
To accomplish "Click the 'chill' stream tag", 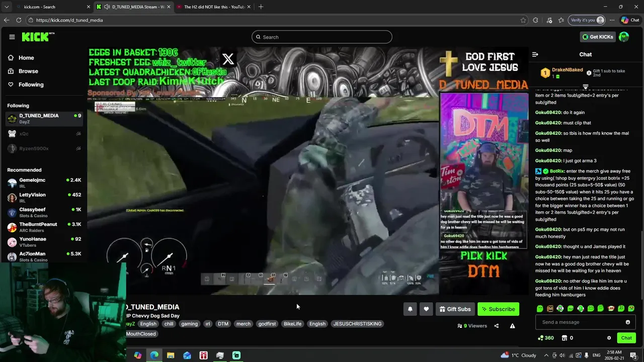I will 169,324.
